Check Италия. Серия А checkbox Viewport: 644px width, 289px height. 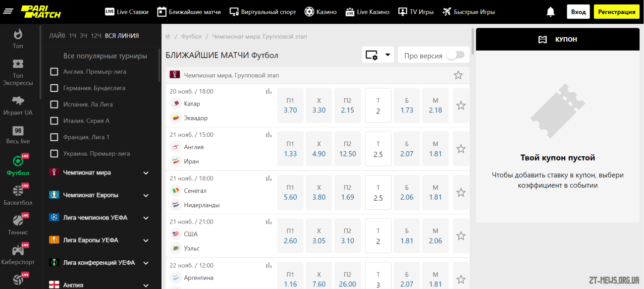tap(54, 121)
